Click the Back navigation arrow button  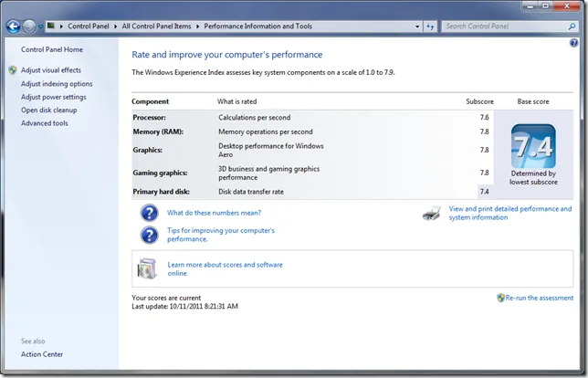(x=12, y=26)
